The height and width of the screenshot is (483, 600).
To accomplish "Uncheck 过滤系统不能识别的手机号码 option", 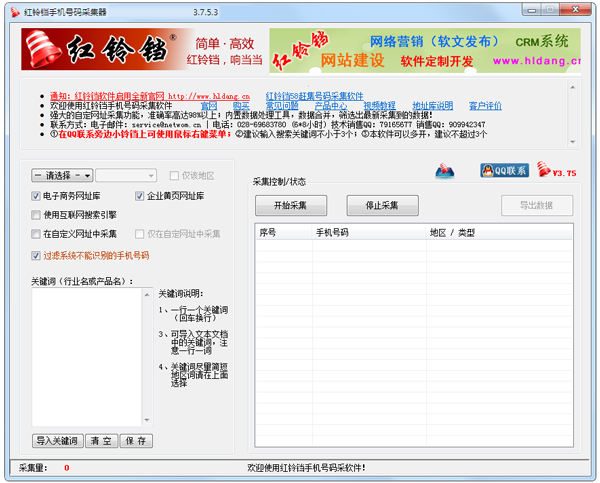I will pyautogui.click(x=37, y=256).
